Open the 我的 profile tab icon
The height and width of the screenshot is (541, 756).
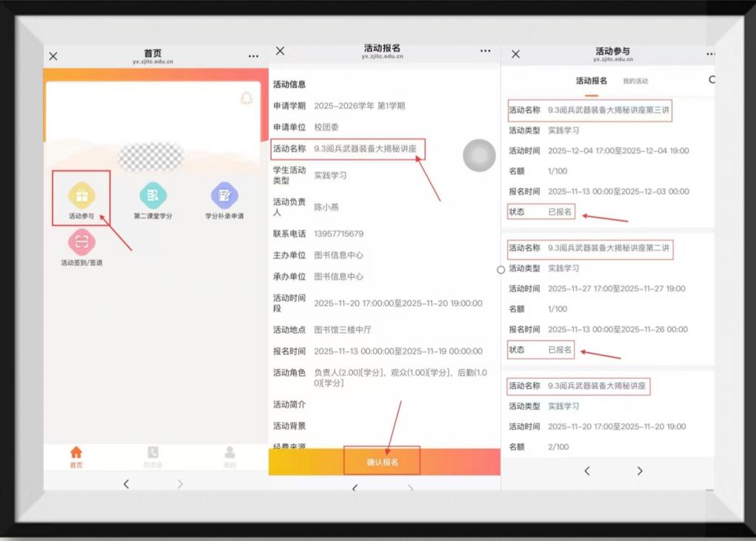click(230, 452)
